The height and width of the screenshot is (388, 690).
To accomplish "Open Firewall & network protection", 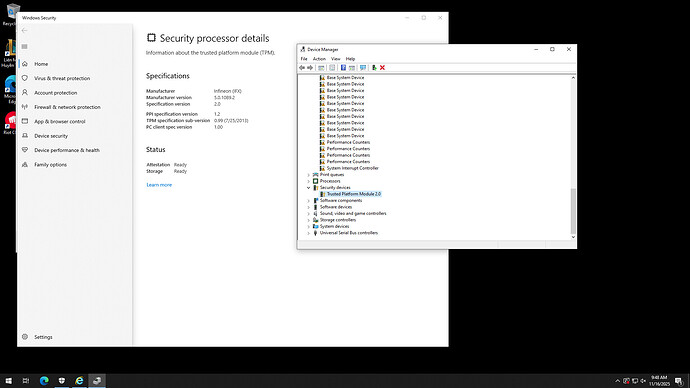I will [67, 107].
